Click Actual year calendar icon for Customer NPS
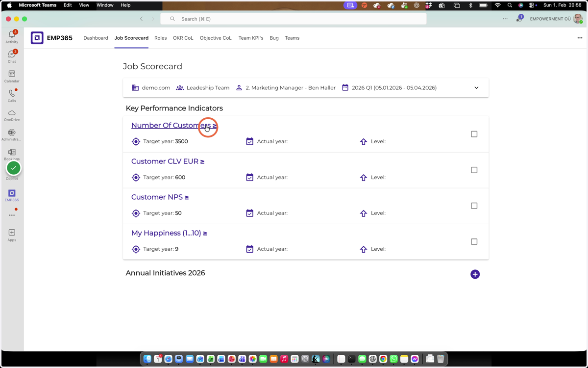This screenshot has height=368, width=588. (249, 213)
